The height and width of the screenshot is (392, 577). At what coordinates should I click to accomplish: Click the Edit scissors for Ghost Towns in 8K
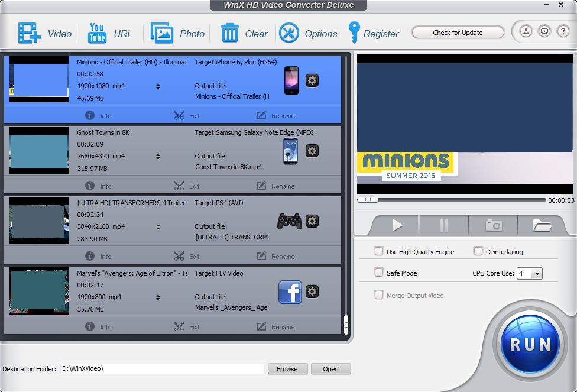click(x=179, y=186)
